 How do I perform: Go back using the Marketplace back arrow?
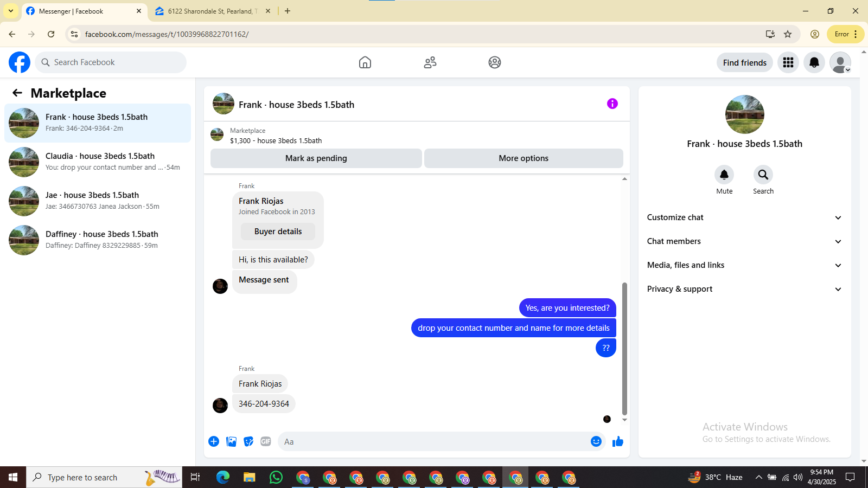click(17, 93)
